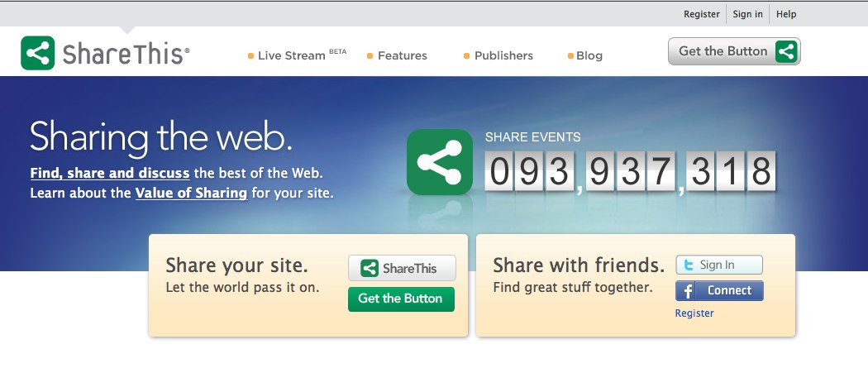Image resolution: width=868 pixels, height=368 pixels.
Task: Click the green share icon on Get the Button
Action: pos(786,51)
